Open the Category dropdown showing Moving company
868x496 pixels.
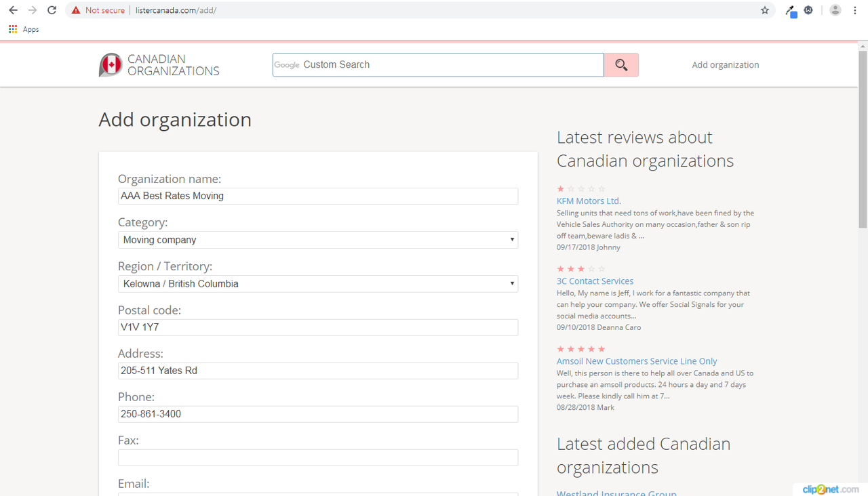tap(318, 240)
